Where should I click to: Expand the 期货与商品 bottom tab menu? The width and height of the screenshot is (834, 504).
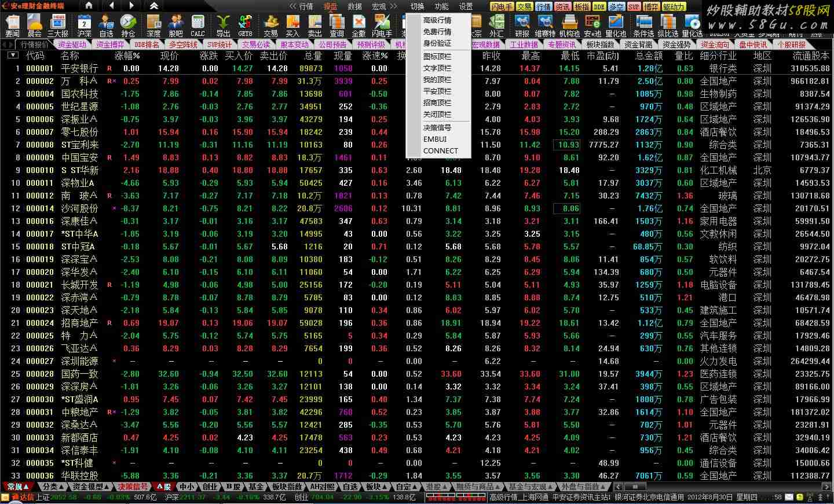(x=479, y=487)
